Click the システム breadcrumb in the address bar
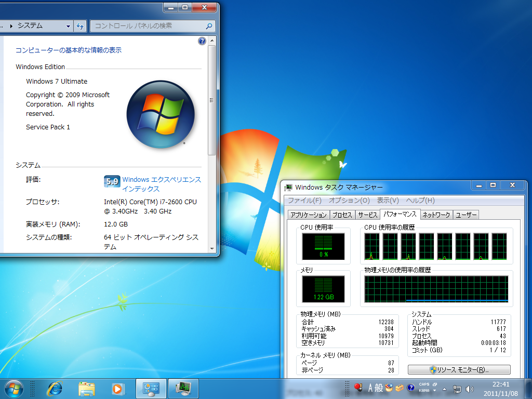The width and height of the screenshot is (532, 399). (30, 26)
